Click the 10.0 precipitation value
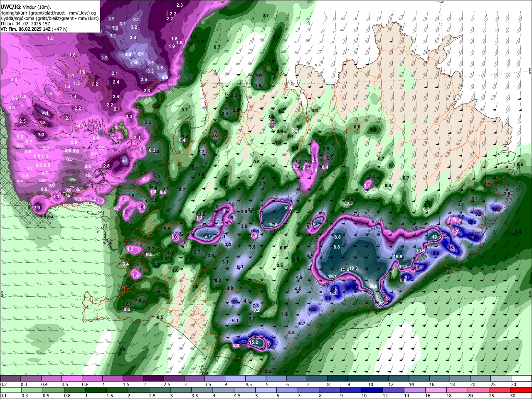This screenshot has width=532, height=399. click(x=312, y=310)
